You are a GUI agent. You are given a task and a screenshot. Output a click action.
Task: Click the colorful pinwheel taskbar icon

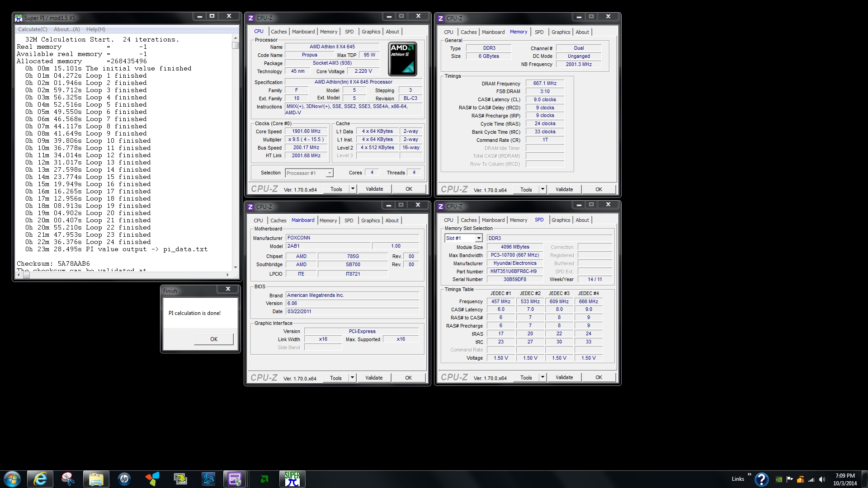(152, 479)
